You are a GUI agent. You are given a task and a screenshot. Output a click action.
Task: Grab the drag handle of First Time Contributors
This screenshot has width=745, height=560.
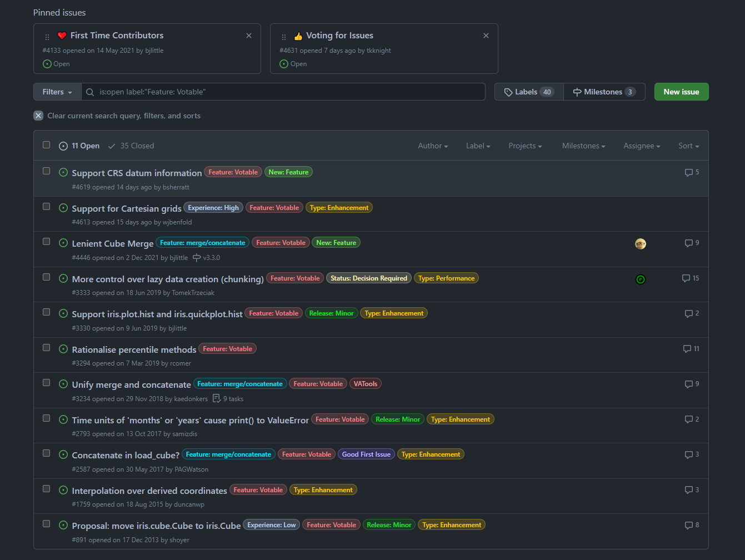[47, 37]
